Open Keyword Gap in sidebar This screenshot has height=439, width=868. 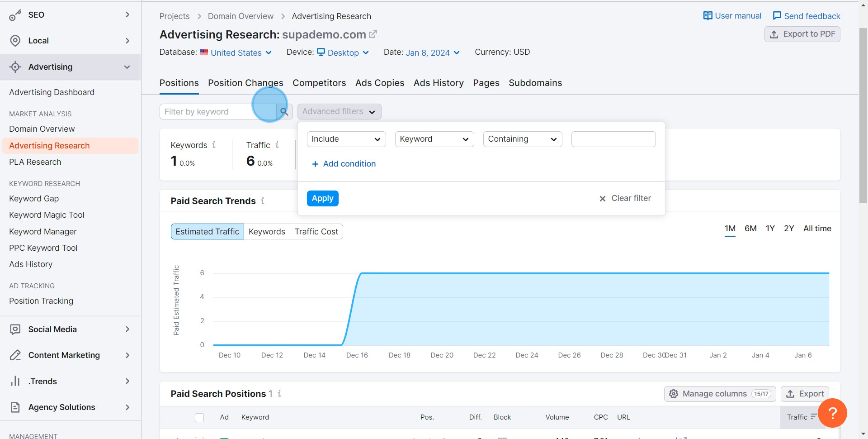(34, 199)
